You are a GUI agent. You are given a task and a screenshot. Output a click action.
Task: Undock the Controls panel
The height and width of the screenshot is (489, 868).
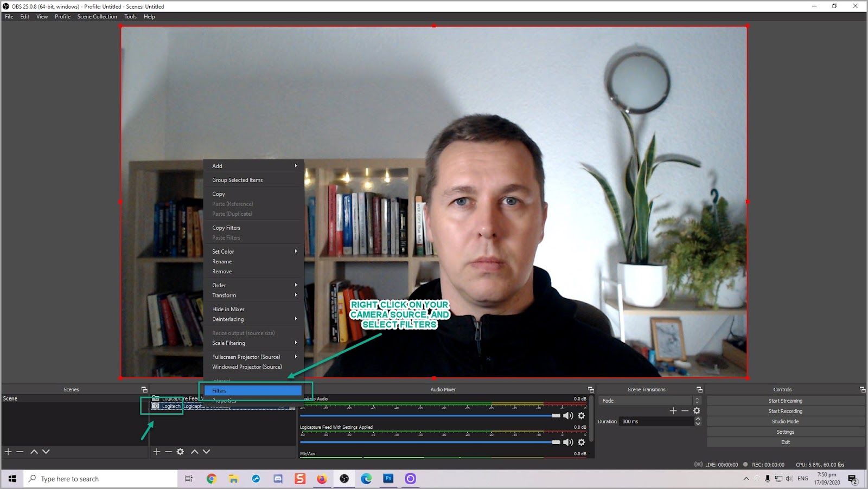pos(863,390)
